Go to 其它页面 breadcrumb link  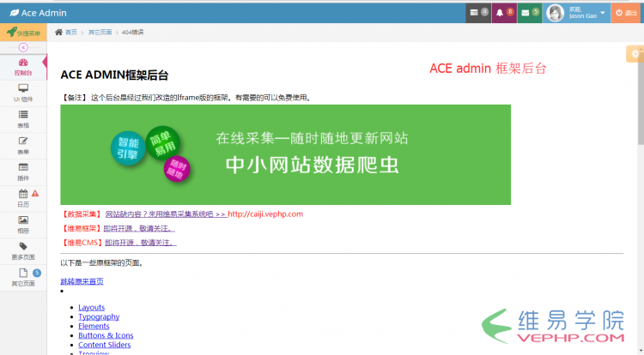pos(100,33)
